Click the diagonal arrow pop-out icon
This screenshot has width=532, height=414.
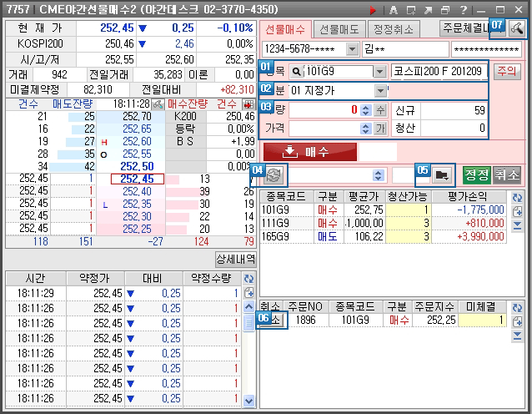tap(428, 10)
